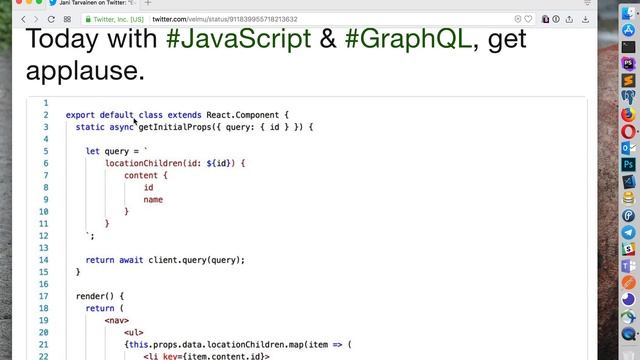Open the orange round app in dock
The width and height of the screenshot is (640, 360).
click(629, 283)
